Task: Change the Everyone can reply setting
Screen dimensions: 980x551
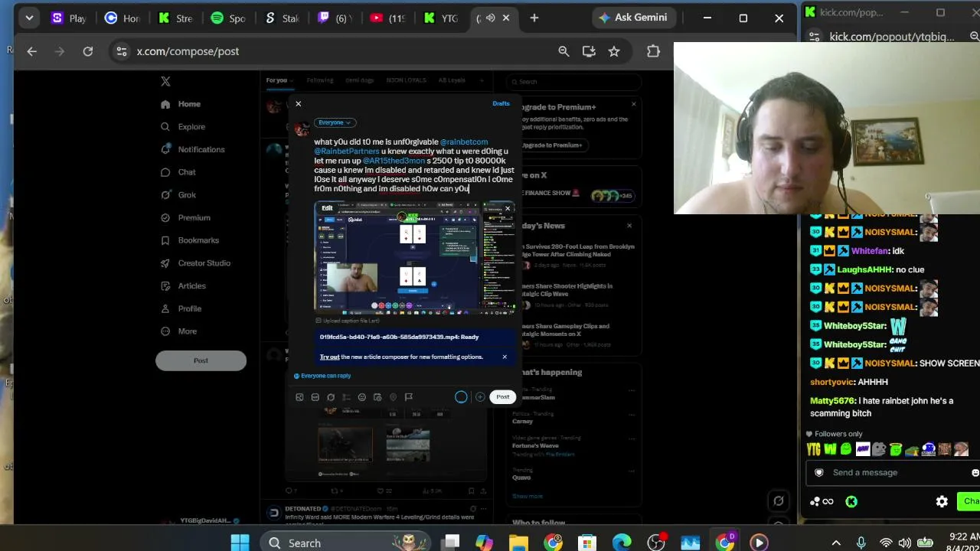Action: tap(322, 376)
